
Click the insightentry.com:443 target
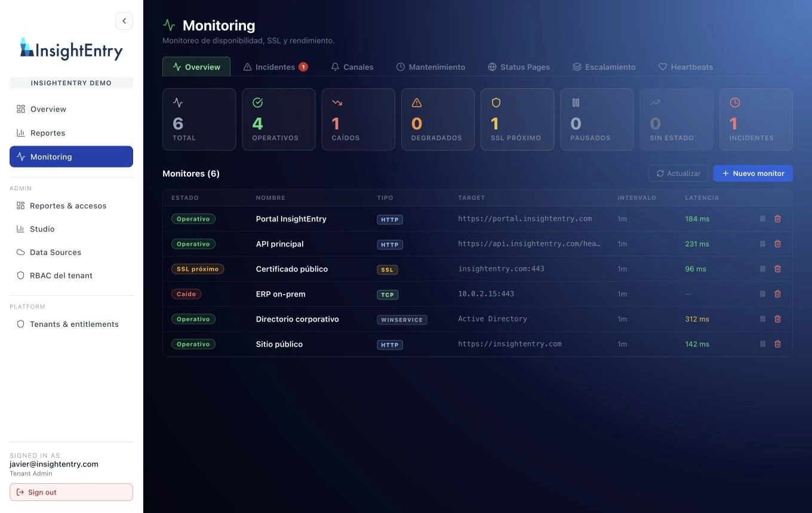502,269
